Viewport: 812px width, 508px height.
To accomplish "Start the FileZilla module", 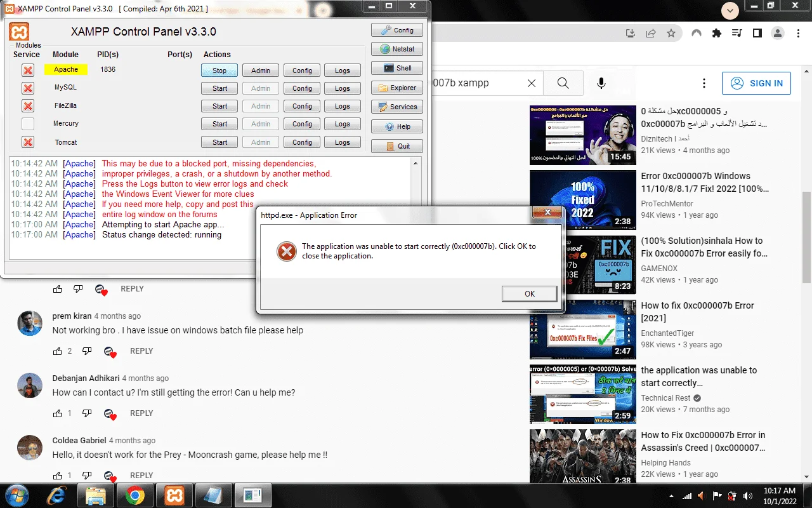I will 219,106.
